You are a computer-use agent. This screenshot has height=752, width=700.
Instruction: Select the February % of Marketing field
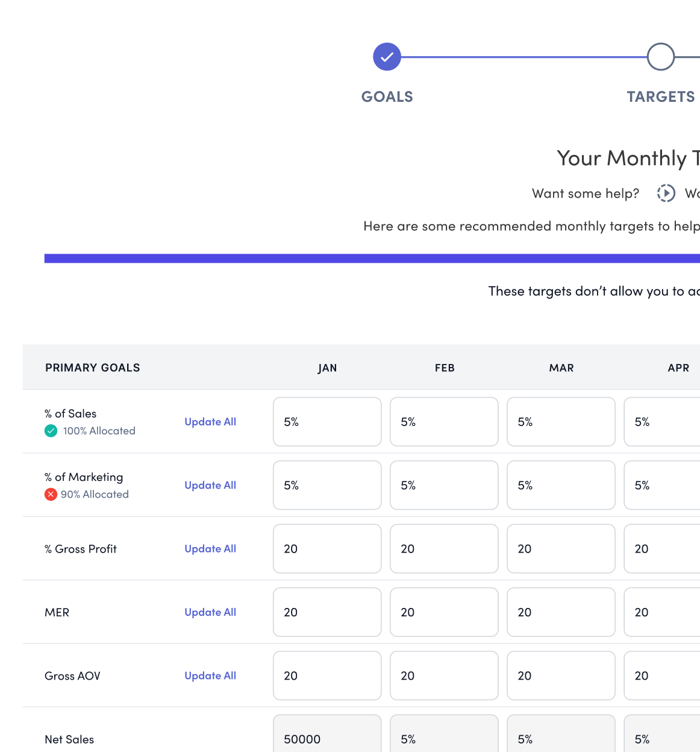point(444,485)
